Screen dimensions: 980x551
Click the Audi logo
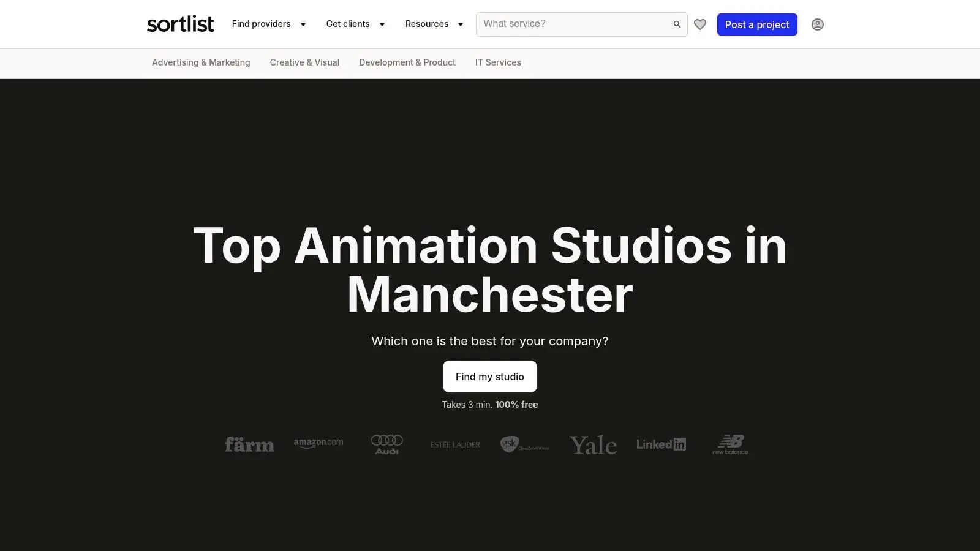(387, 444)
